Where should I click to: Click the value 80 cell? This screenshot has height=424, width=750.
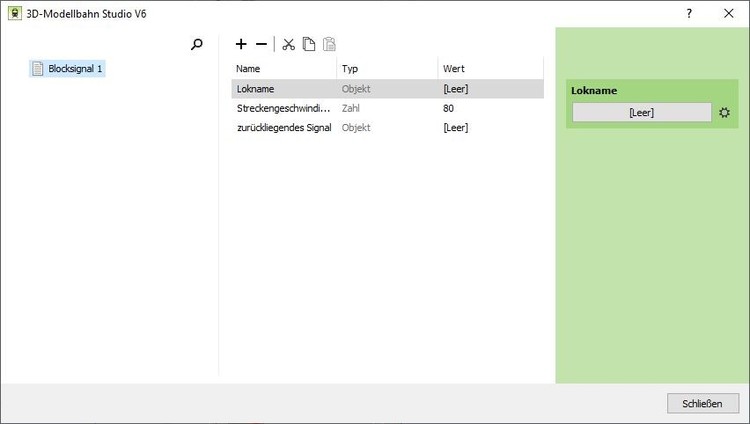tap(448, 108)
